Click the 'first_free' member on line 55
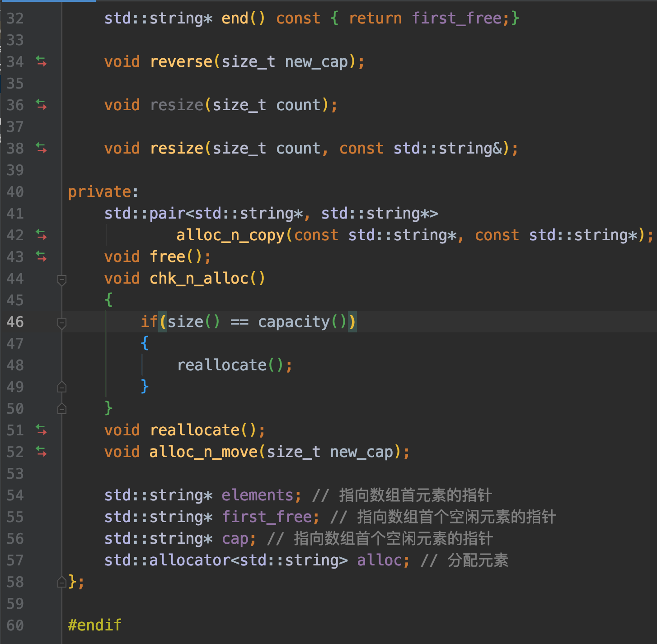Image resolution: width=657 pixels, height=644 pixels. [x=267, y=517]
